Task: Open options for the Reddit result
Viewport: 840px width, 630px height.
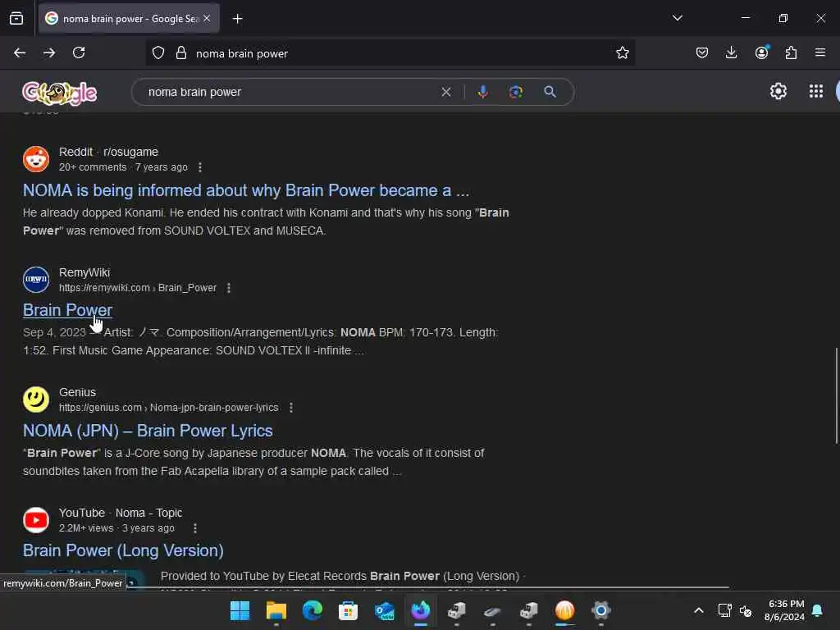Action: click(x=200, y=167)
